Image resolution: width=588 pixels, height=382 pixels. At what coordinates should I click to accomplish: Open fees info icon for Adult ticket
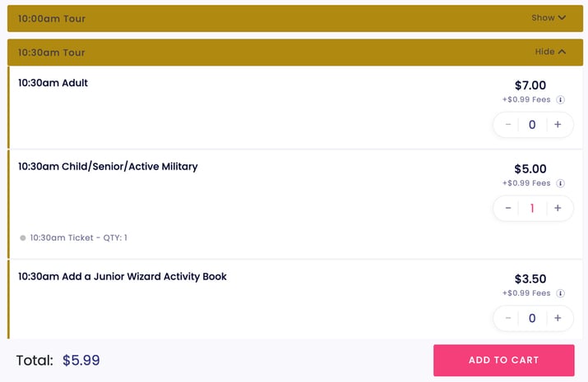point(560,99)
